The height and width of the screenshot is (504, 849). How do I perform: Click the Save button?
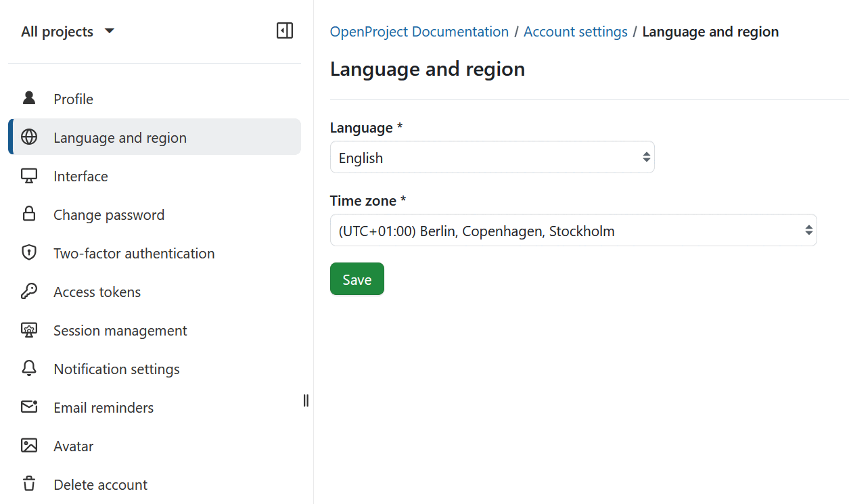(357, 278)
